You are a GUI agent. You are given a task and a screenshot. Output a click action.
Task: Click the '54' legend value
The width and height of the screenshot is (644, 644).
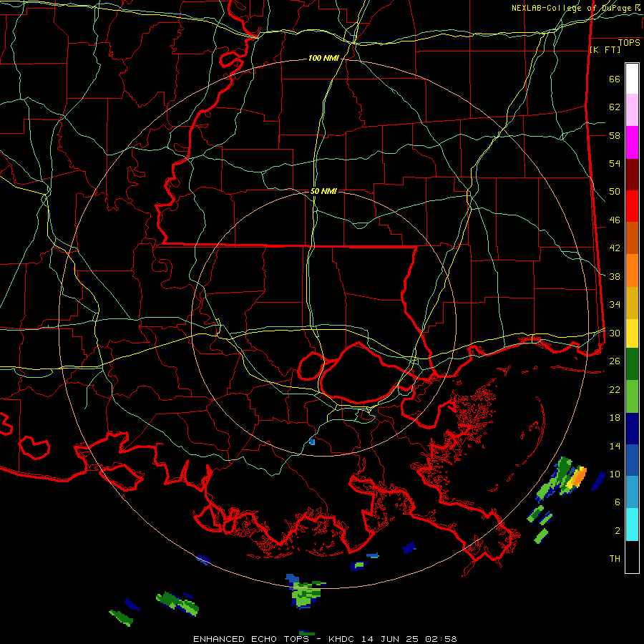coord(615,163)
